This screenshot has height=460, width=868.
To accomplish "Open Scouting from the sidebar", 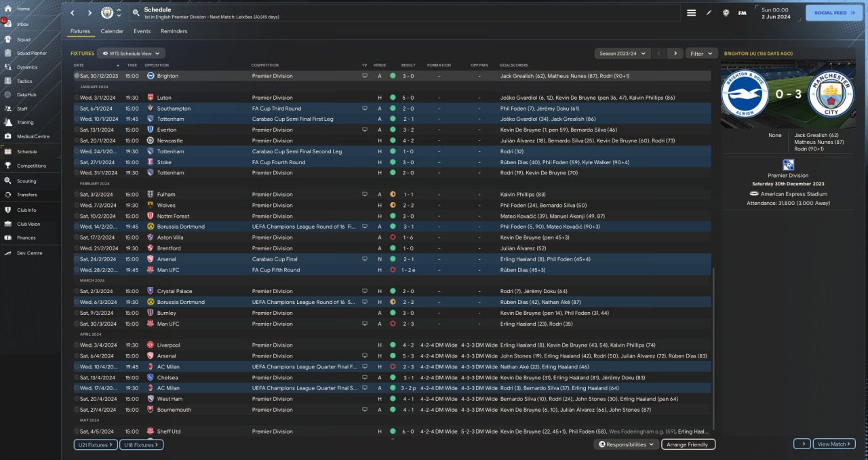I will coord(26,181).
